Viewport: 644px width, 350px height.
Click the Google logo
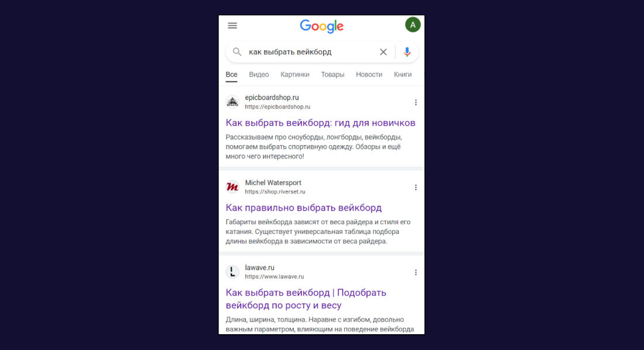pos(321,27)
